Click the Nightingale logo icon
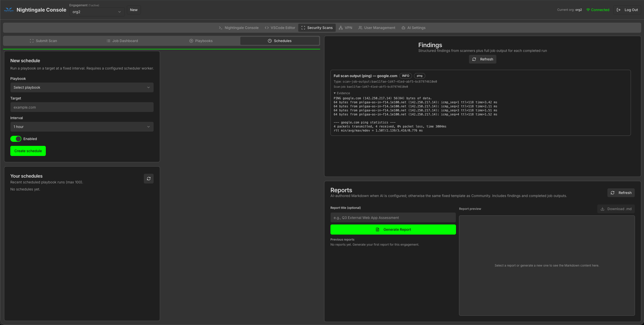644x325 pixels. [9, 10]
